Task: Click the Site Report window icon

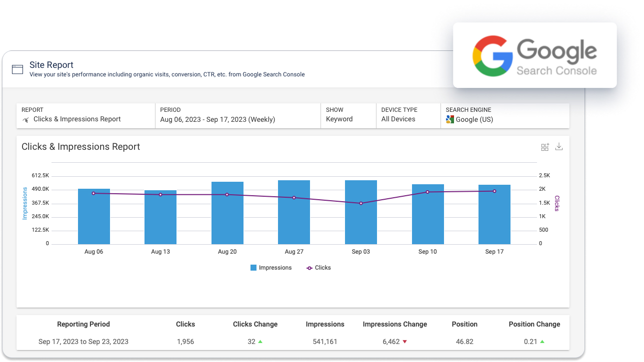Action: tap(17, 69)
